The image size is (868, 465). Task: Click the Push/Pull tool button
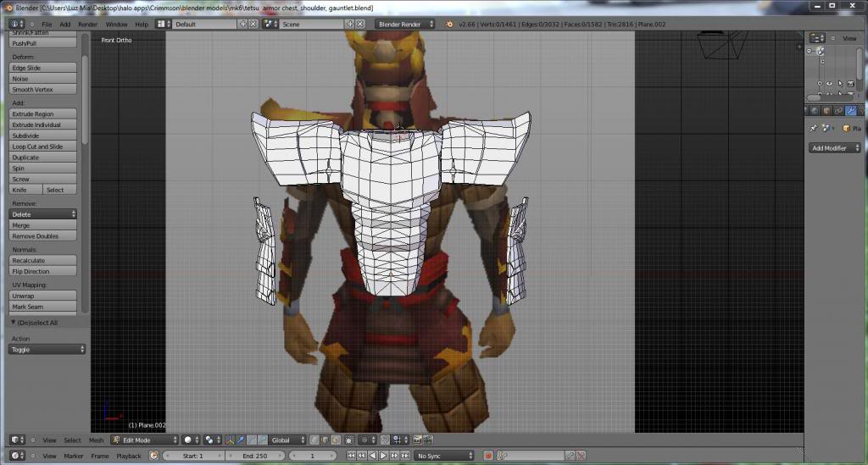point(42,43)
